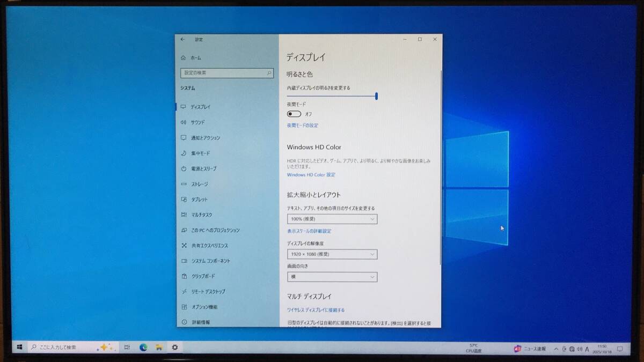Open 集中モード via its moon icon
This screenshot has width=644, height=362.
(x=184, y=153)
